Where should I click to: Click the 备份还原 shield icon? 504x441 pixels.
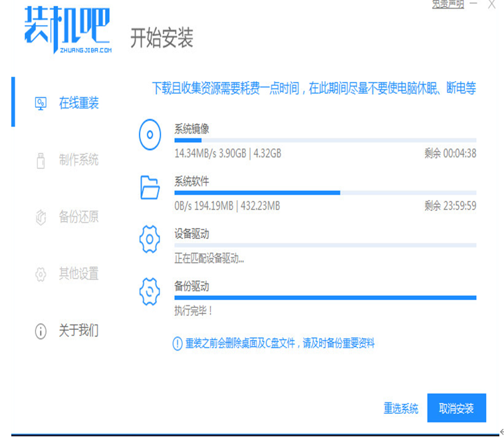click(x=41, y=217)
